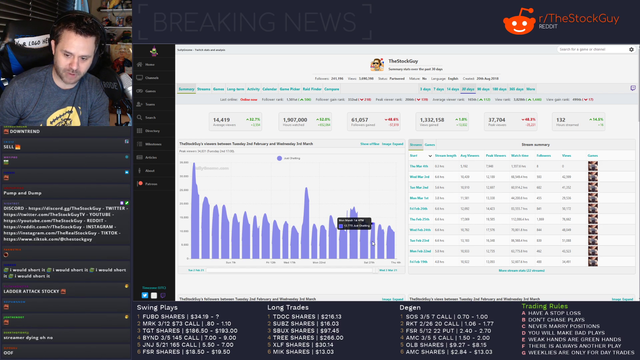Open Patreon icon in sidebar
Screen dimensions: 640x360
140,184
